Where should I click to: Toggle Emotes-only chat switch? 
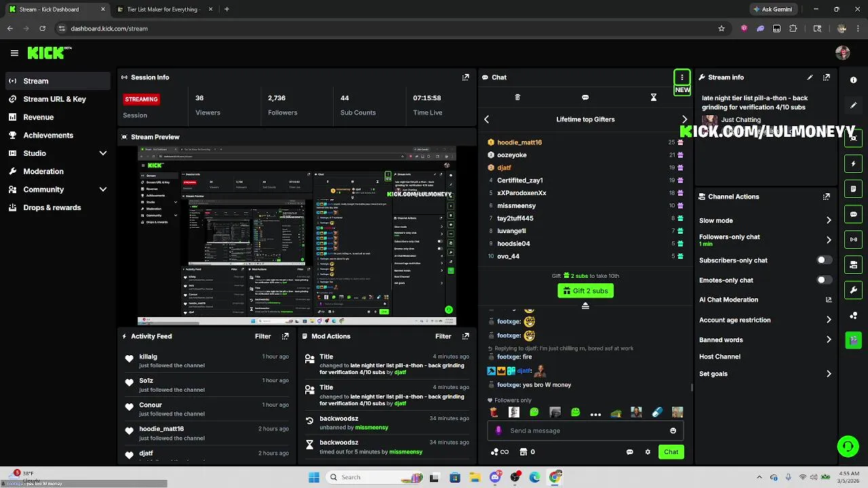825,280
